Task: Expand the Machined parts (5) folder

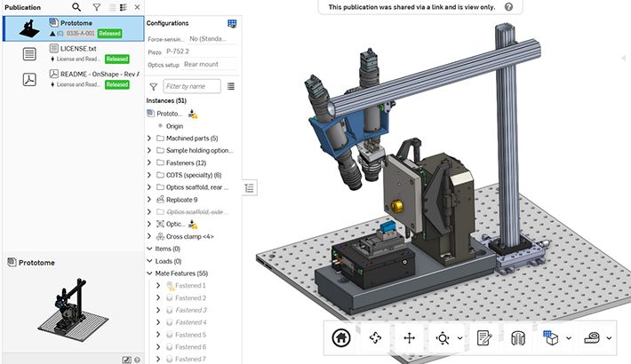Action: click(x=149, y=138)
